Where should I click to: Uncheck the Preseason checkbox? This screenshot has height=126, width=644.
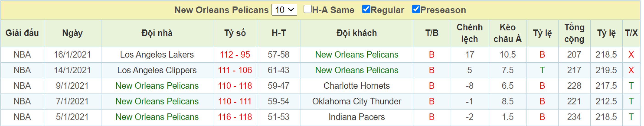click(x=415, y=9)
